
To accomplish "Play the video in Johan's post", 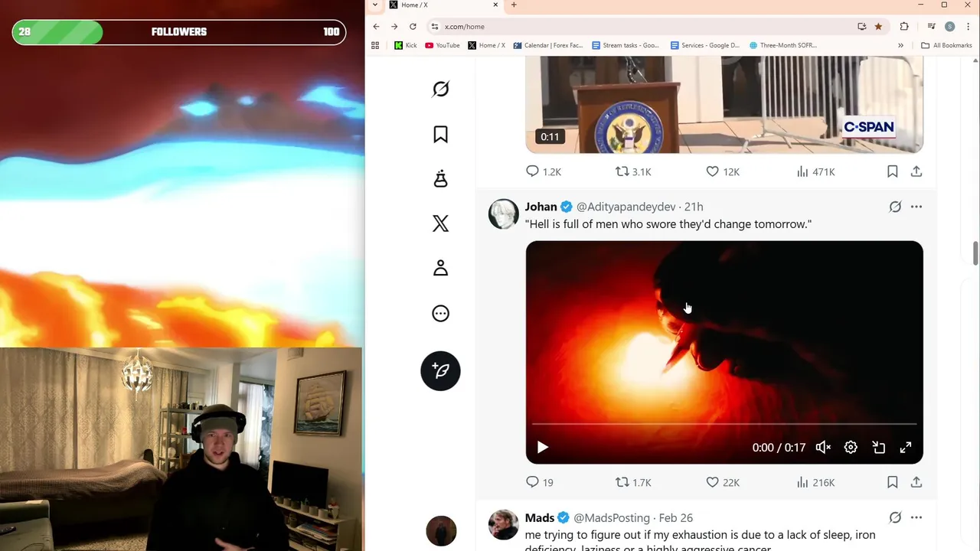I will coord(542,448).
